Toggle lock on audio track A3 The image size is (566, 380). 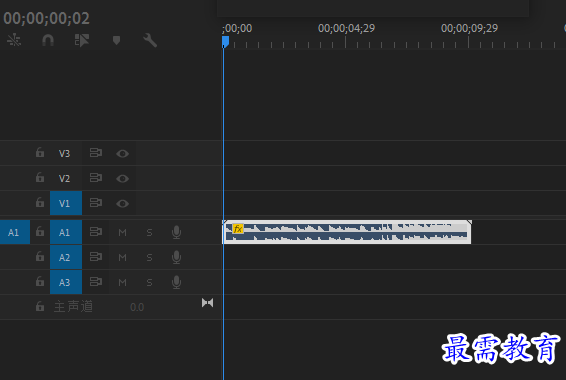40,281
